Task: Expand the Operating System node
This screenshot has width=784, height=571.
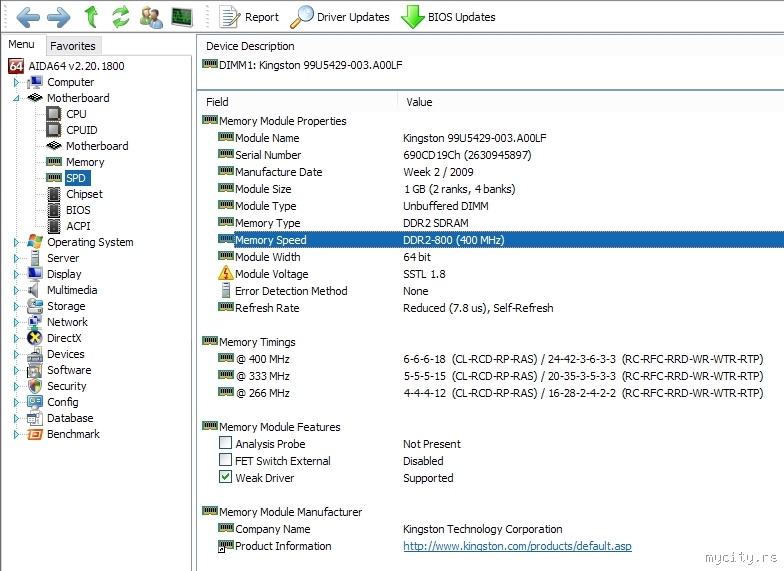Action: pos(16,242)
